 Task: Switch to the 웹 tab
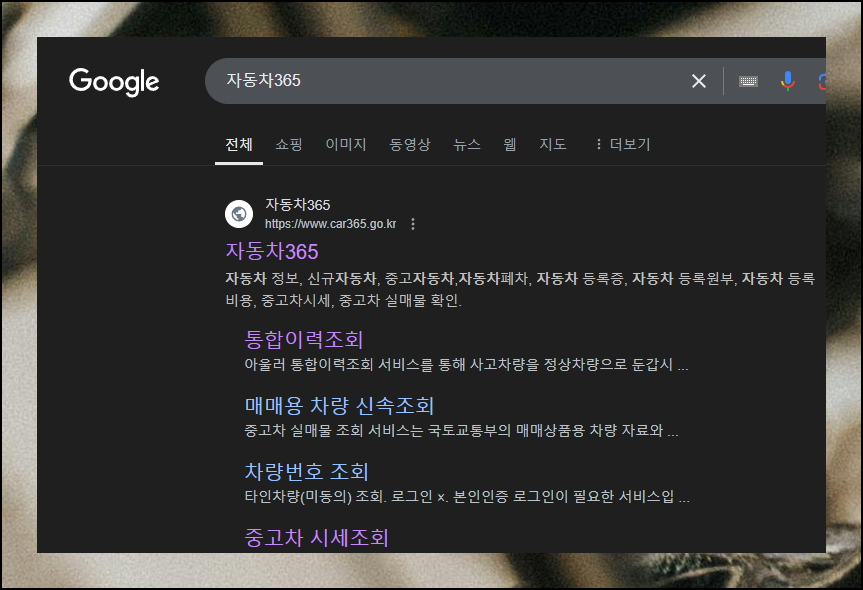click(x=510, y=144)
